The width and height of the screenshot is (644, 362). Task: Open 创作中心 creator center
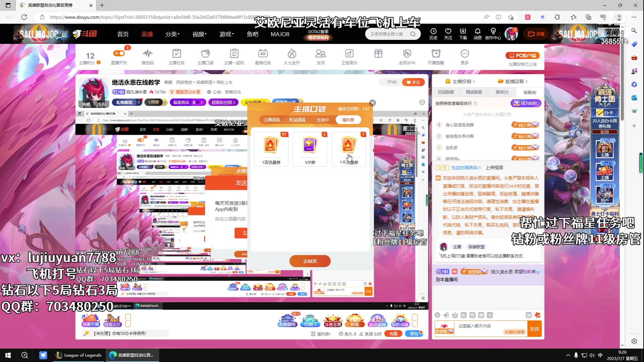coord(493,34)
